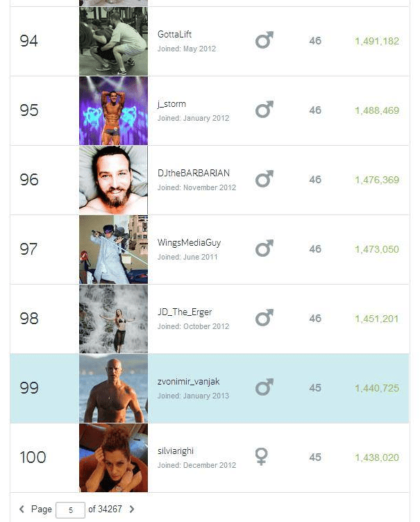Click the zvonimir_vanjak profile photo
The width and height of the screenshot is (420, 522).
coord(113,388)
